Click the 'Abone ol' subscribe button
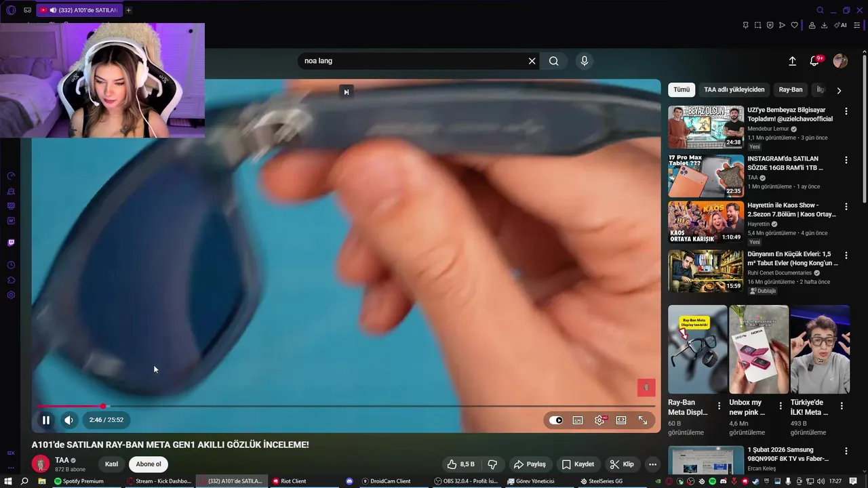Image resolution: width=868 pixels, height=488 pixels. 149,464
